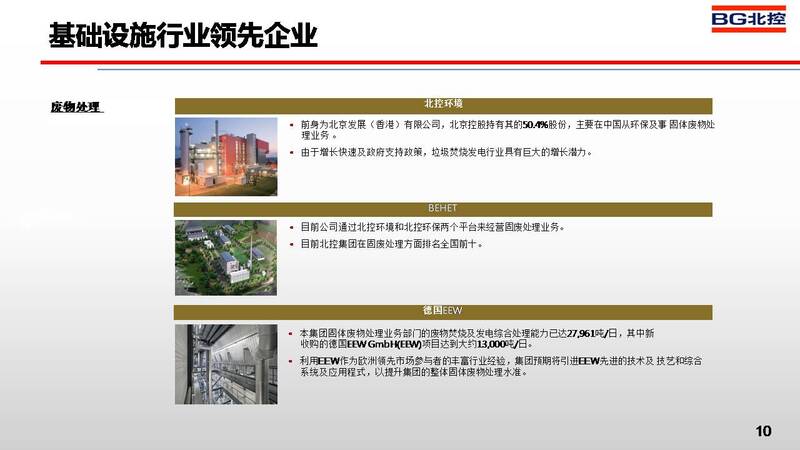Click the underlined 废物处理 section label

77,107
